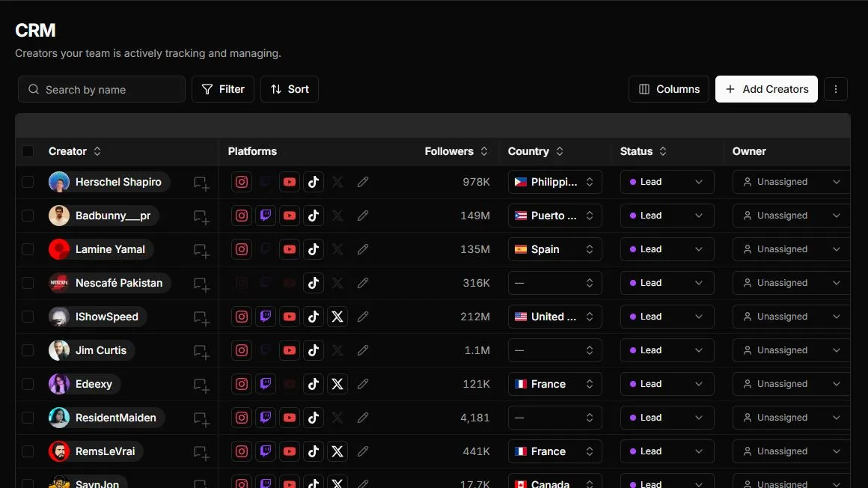Image resolution: width=868 pixels, height=488 pixels.
Task: Sort table by Creator column header
Action: pyautogui.click(x=75, y=151)
